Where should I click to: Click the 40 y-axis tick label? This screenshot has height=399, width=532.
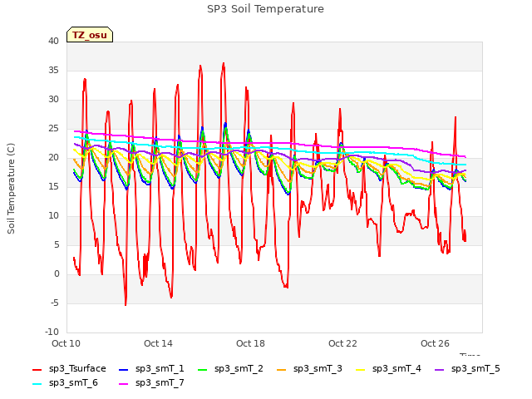click(x=53, y=41)
